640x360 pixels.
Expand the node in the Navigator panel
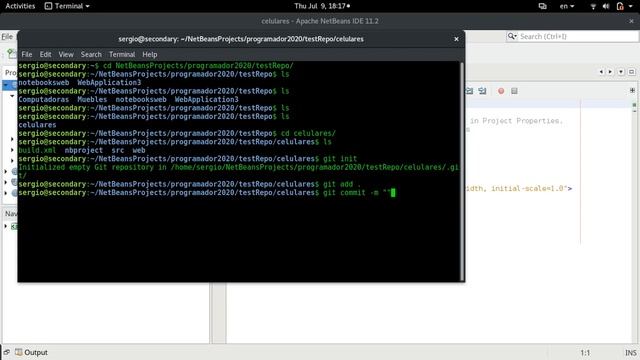coord(6,226)
